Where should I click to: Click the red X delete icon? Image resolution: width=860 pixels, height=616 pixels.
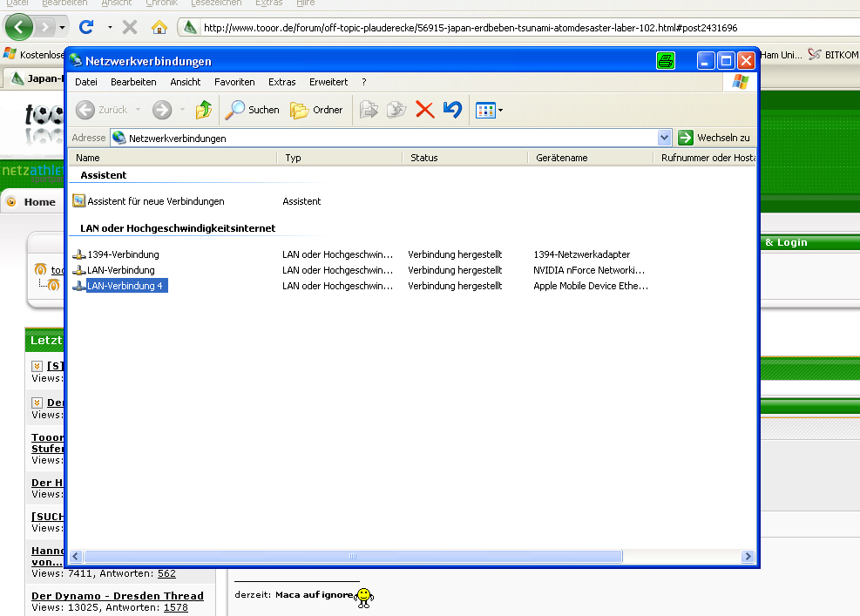pos(424,110)
